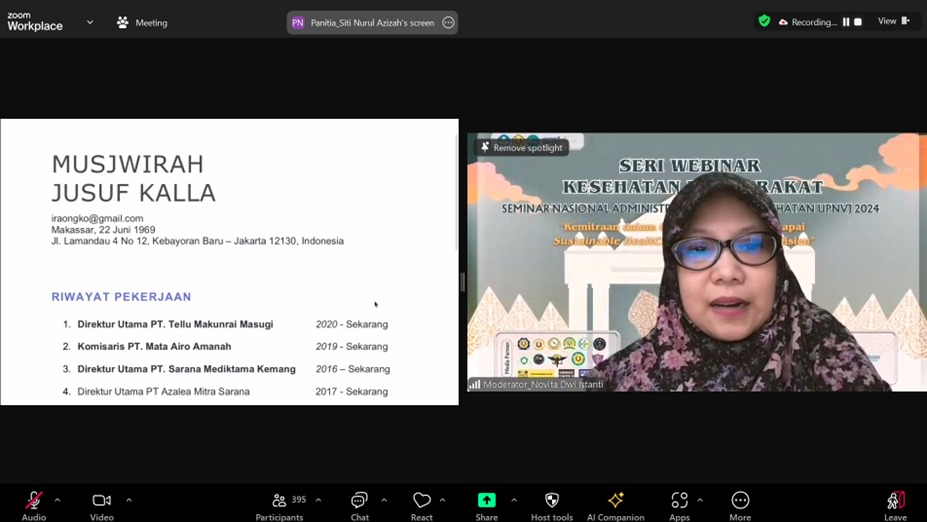
Task: Expand video options chevron next to Video
Action: [x=129, y=500]
